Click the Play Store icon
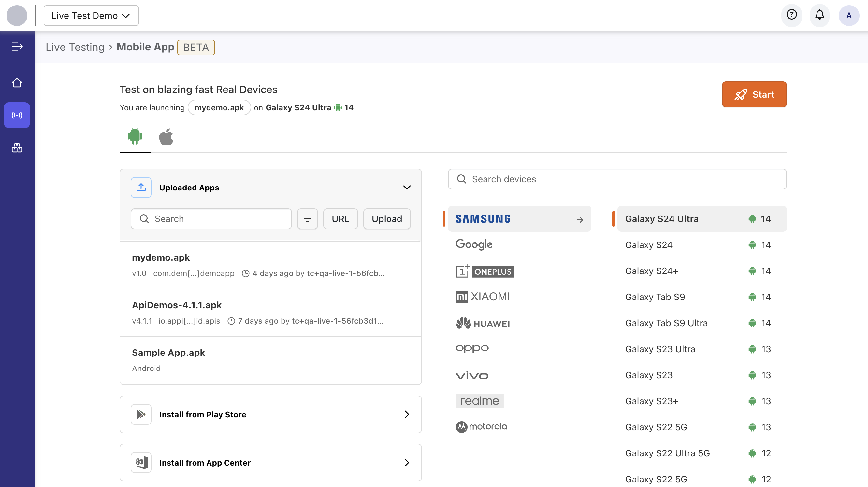The width and height of the screenshot is (868, 487). 141,414
